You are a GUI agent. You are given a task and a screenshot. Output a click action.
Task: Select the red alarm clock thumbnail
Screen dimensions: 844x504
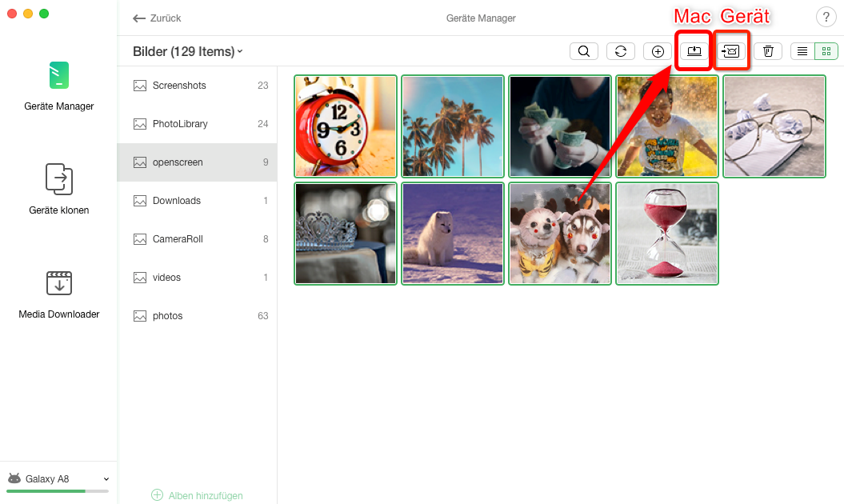(346, 126)
